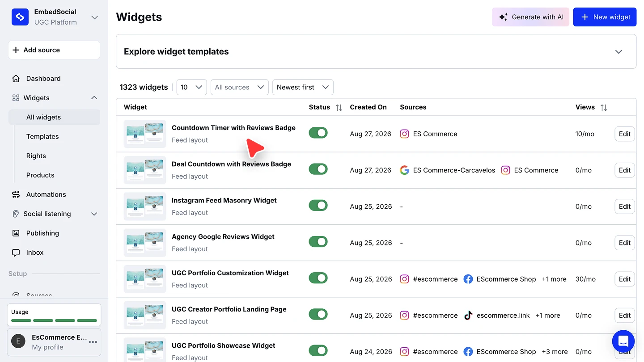Click 'Created On' column header

(368, 107)
